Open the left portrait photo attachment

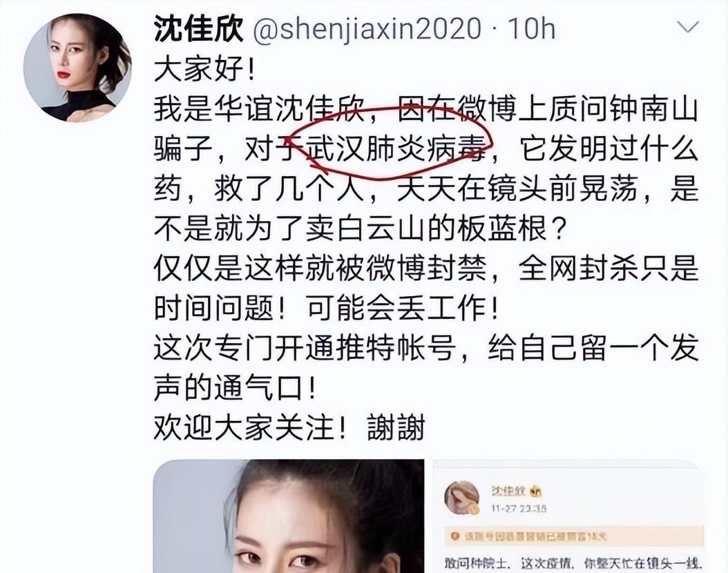(x=289, y=516)
